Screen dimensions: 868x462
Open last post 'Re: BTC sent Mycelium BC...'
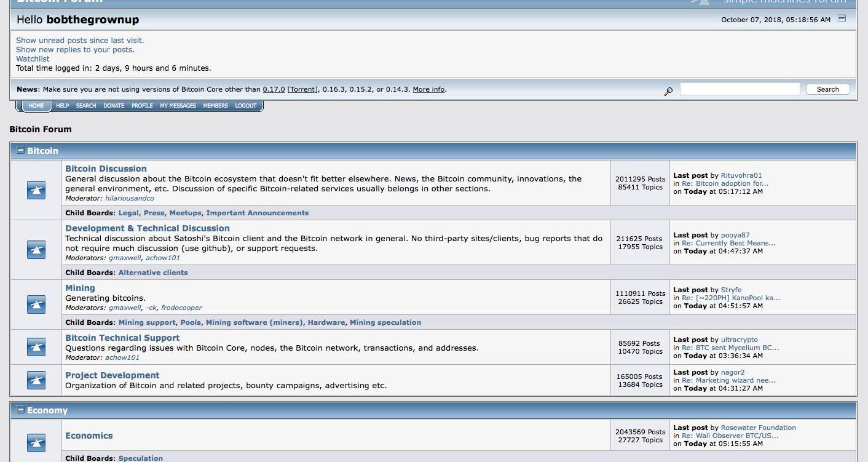click(x=730, y=348)
